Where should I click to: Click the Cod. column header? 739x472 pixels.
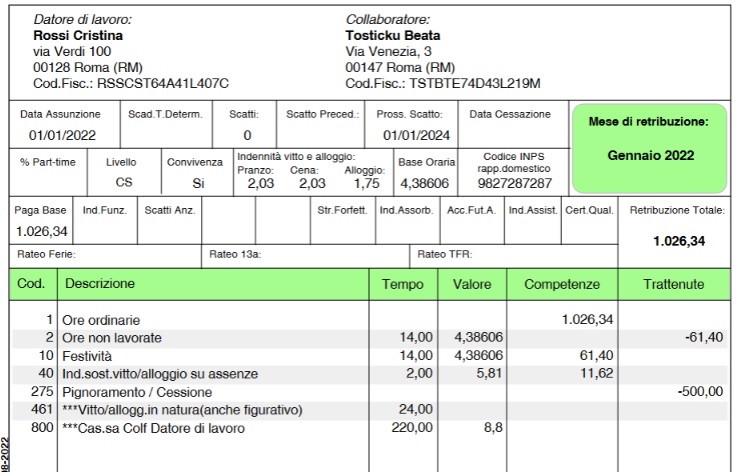(x=31, y=283)
